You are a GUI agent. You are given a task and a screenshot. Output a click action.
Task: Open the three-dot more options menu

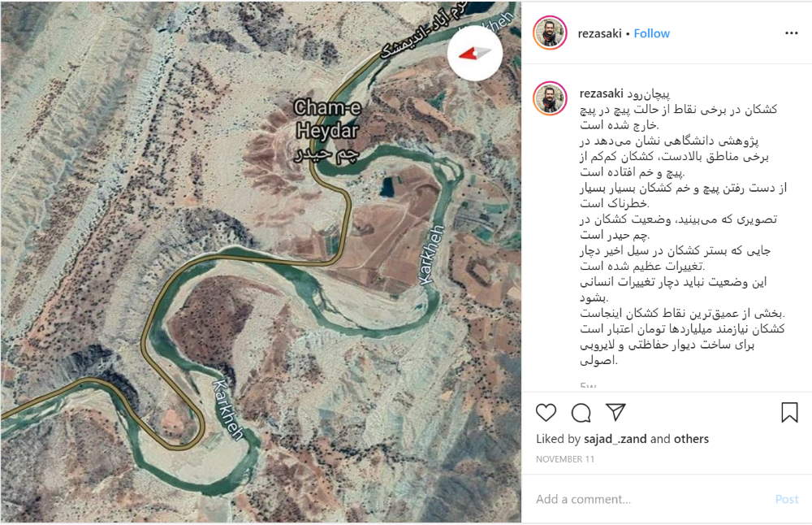point(791,33)
